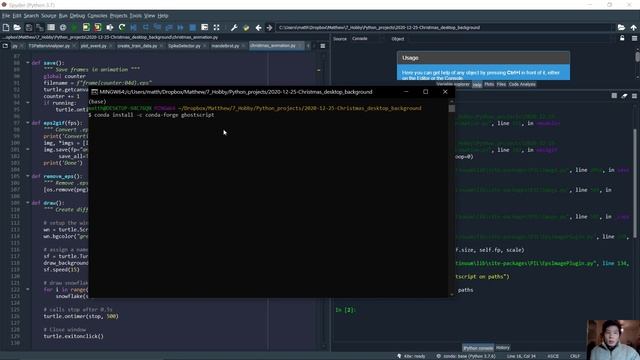Run the current cell icon
640x360 pixels.
[86, 27]
